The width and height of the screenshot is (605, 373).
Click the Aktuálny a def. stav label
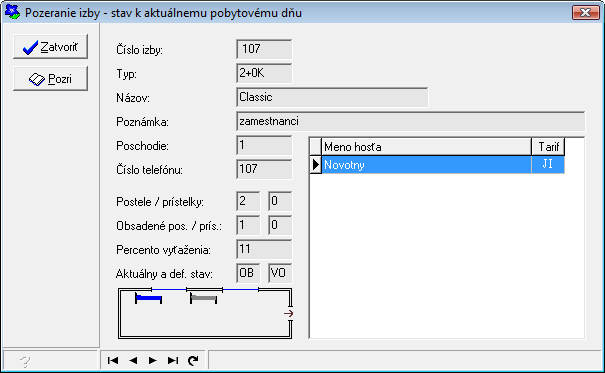coord(164,274)
